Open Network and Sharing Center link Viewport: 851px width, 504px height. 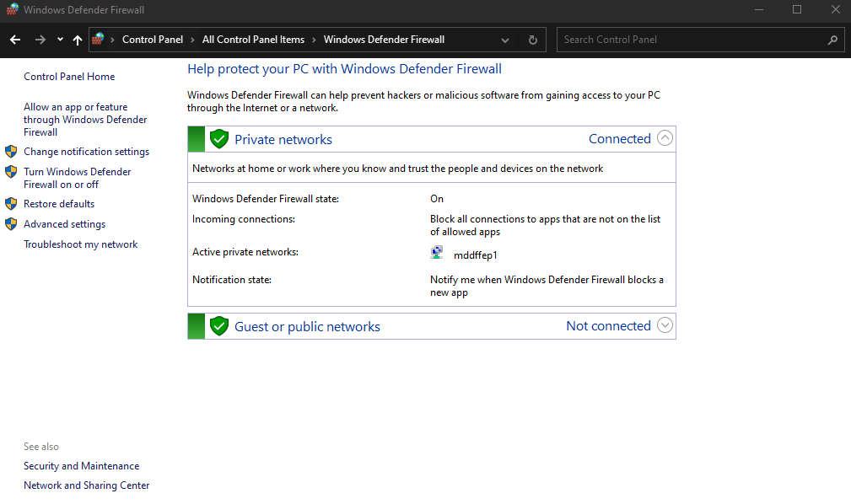click(x=86, y=485)
